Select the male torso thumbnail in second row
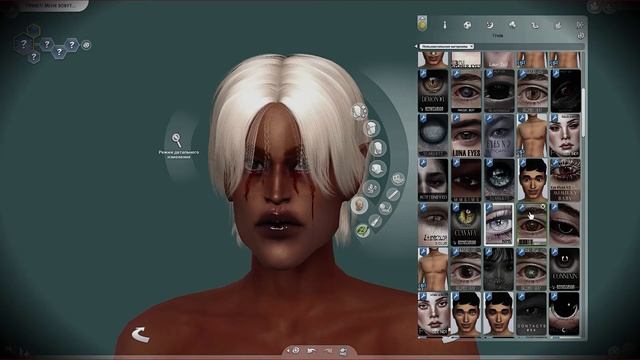Image resolution: width=640 pixels, height=360 pixels. click(532, 136)
